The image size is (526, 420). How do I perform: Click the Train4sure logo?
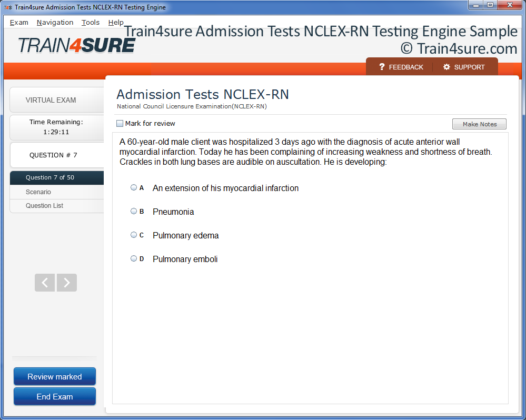coord(77,45)
